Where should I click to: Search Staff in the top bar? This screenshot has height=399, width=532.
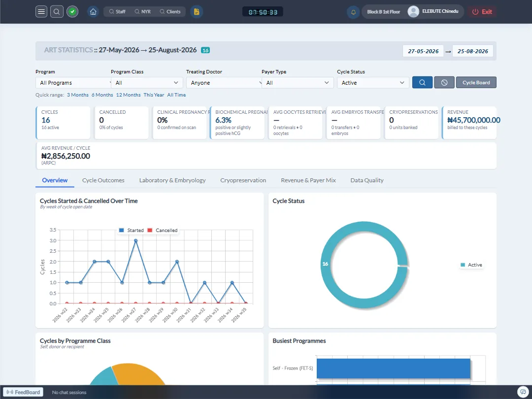pyautogui.click(x=117, y=11)
